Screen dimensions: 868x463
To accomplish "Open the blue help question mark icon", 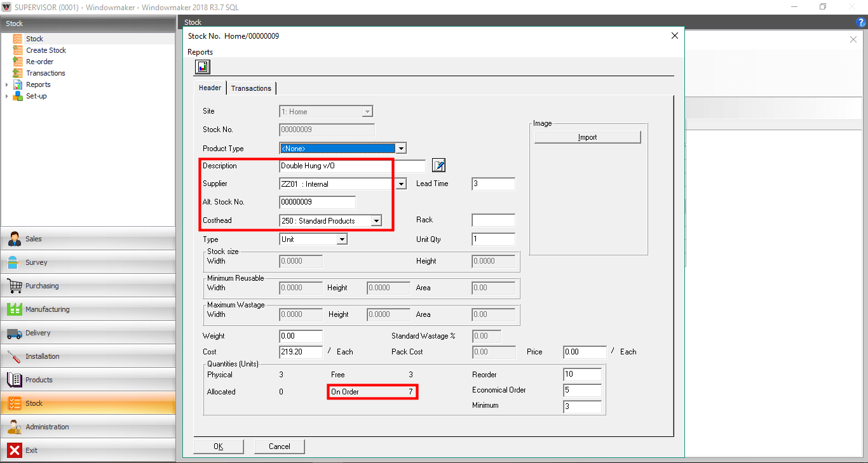I will 862,22.
